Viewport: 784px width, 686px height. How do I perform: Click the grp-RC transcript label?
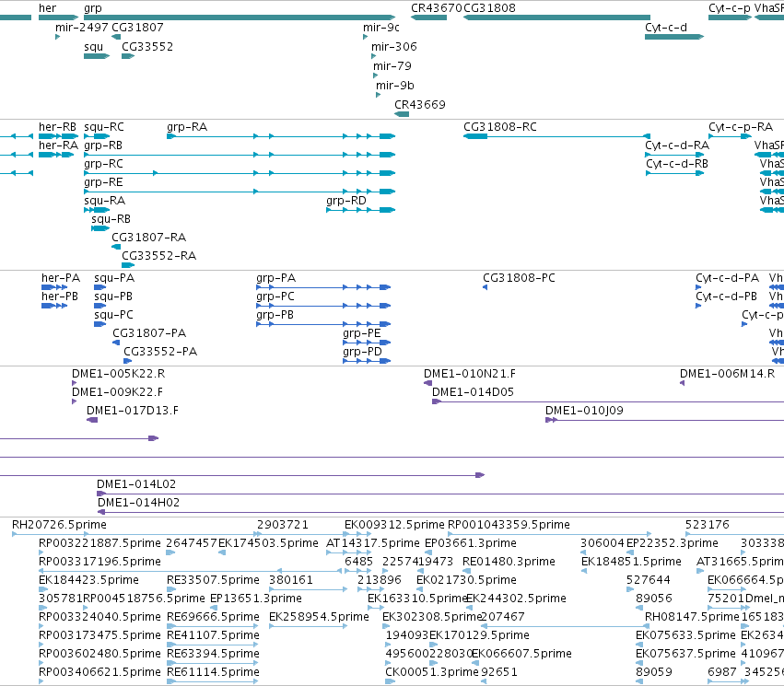[x=103, y=164]
